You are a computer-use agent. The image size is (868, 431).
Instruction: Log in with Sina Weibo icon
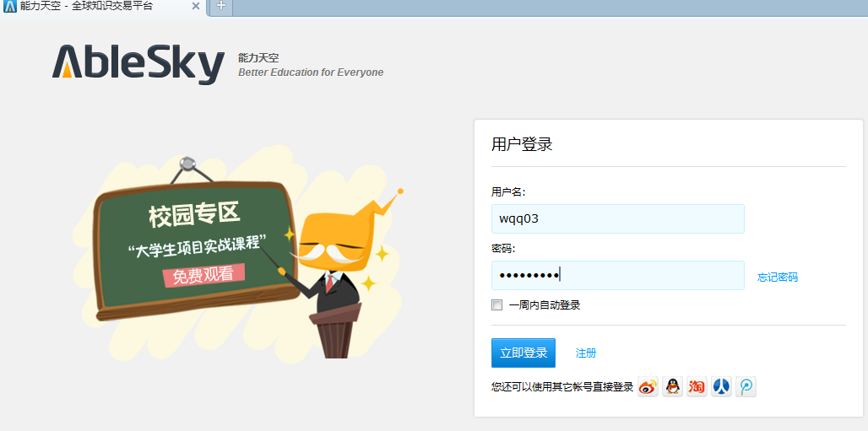click(x=648, y=387)
